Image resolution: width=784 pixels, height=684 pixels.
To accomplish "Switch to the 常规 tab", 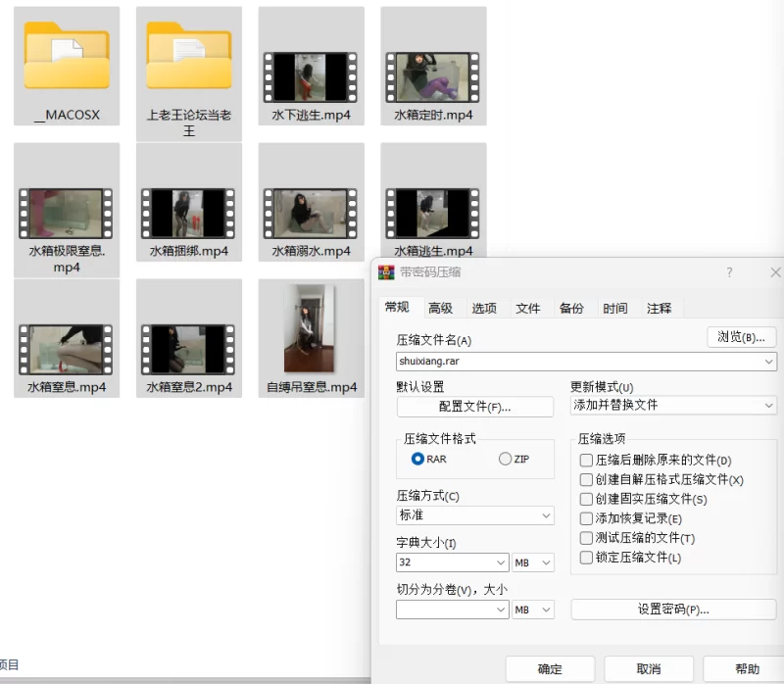I will coord(397,307).
